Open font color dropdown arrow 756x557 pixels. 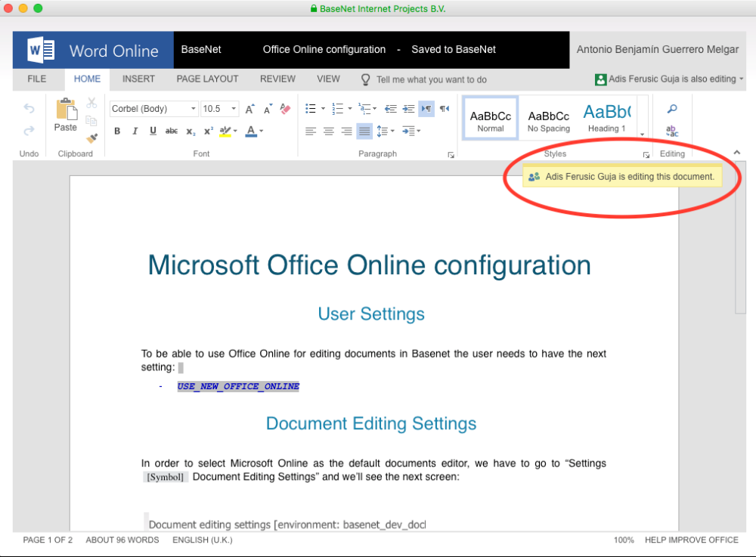pyautogui.click(x=262, y=131)
